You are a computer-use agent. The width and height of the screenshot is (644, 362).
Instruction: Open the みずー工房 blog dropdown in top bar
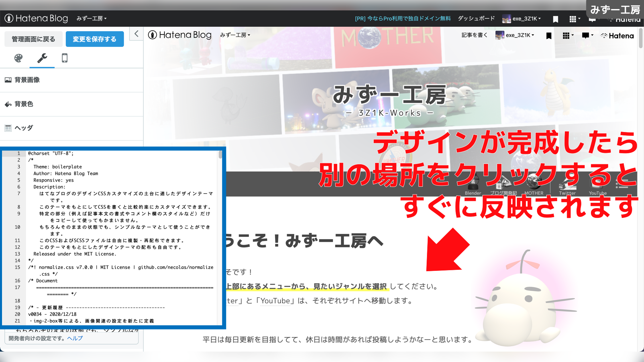coord(91,18)
